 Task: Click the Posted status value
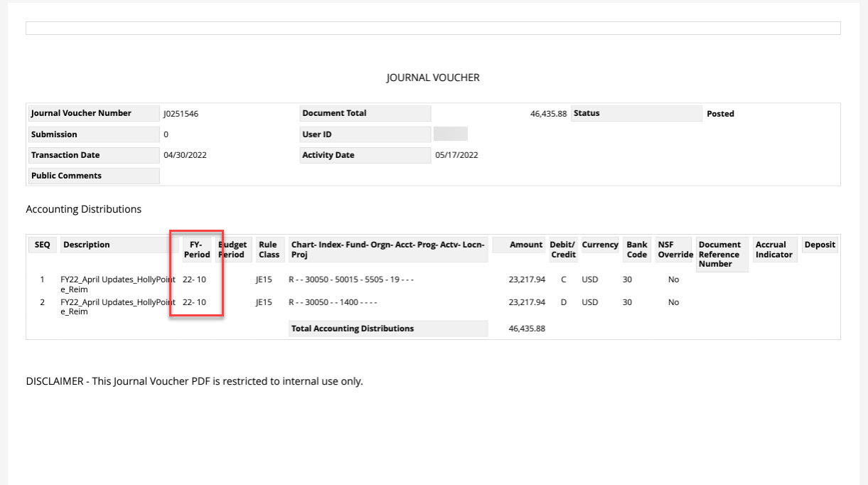coord(720,114)
